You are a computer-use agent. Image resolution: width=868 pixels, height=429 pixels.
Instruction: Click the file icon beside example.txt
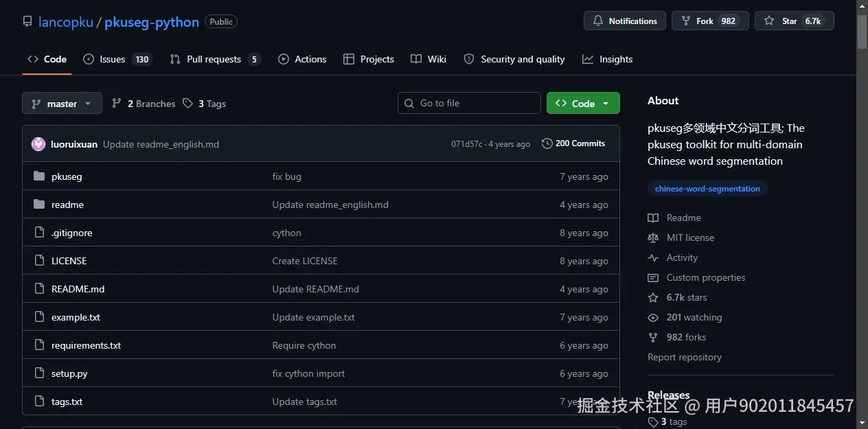[38, 317]
